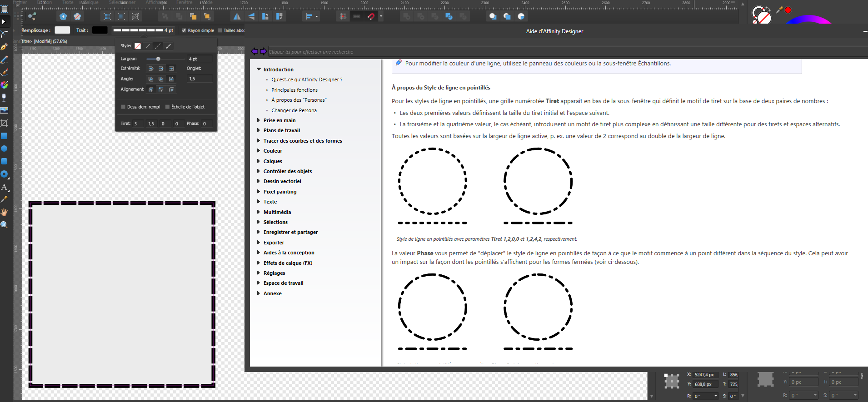Select the Rounded Rectangle tool
Viewport: 868px width, 402px height.
(x=4, y=161)
